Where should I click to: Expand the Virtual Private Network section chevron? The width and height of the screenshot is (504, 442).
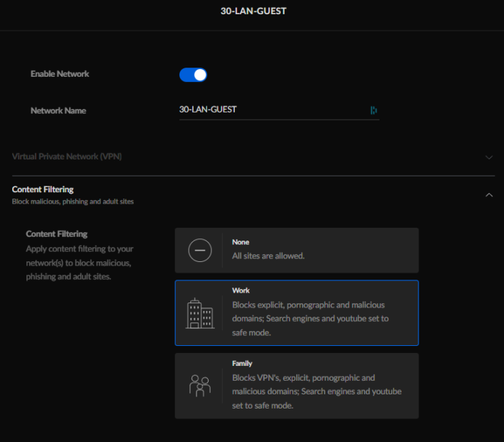click(x=488, y=157)
